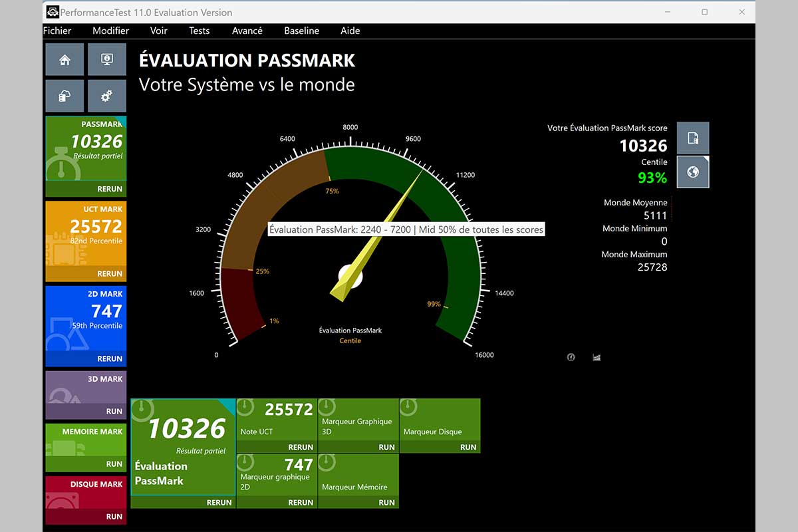
Task: Run the Marqueur Disque tile
Action: click(468, 448)
